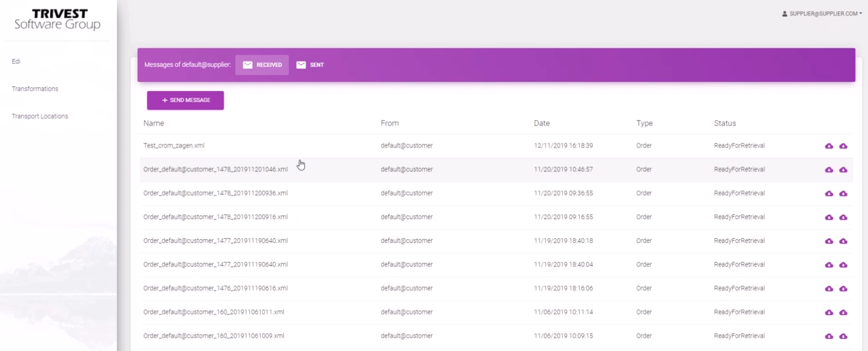
Task: Click left cloud icon in 1476_201911190616.xml row
Action: pos(829,288)
